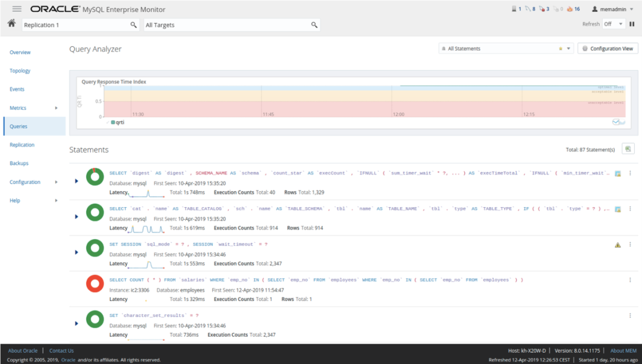Switch to the Queries sidebar section
This screenshot has width=642, height=364.
pyautogui.click(x=20, y=126)
